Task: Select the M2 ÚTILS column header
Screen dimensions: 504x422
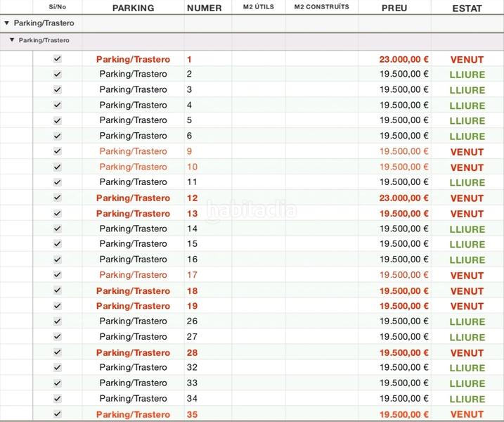Action: tap(258, 7)
